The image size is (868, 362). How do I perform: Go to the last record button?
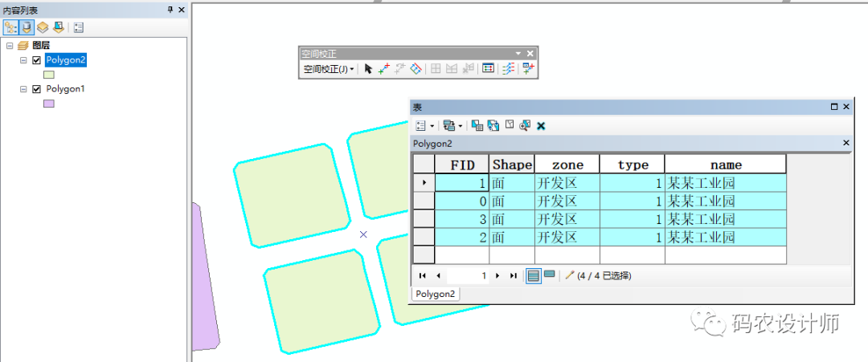click(514, 275)
